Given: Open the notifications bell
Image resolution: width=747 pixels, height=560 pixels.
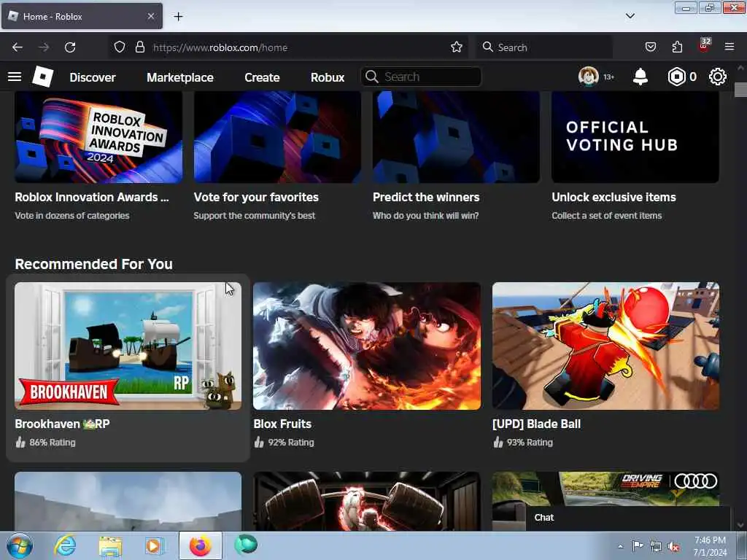Looking at the screenshot, I should coord(640,77).
